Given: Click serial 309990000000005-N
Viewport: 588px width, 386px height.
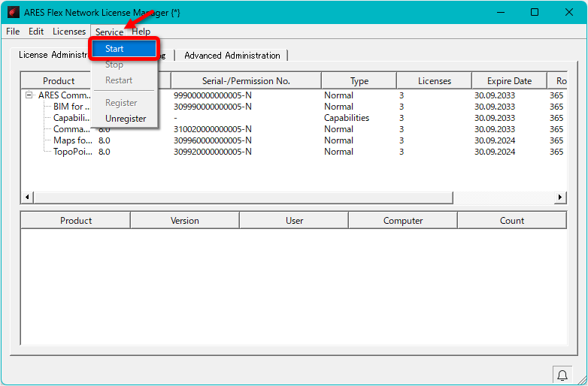Looking at the screenshot, I should coord(212,107).
